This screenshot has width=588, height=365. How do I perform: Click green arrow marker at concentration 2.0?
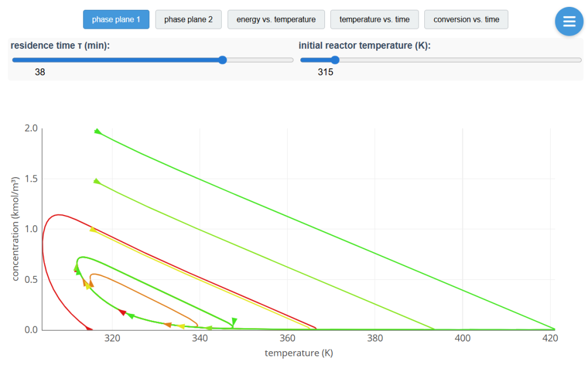point(97,132)
